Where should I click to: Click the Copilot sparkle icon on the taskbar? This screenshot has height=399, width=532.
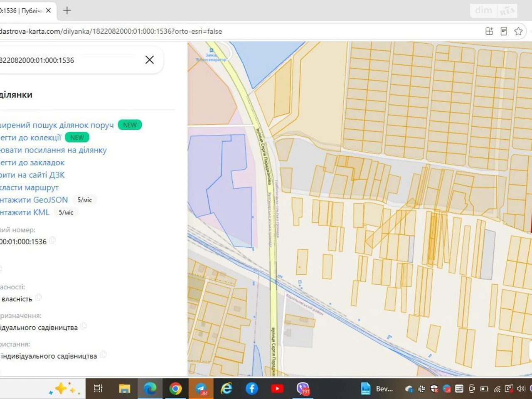pos(63,389)
